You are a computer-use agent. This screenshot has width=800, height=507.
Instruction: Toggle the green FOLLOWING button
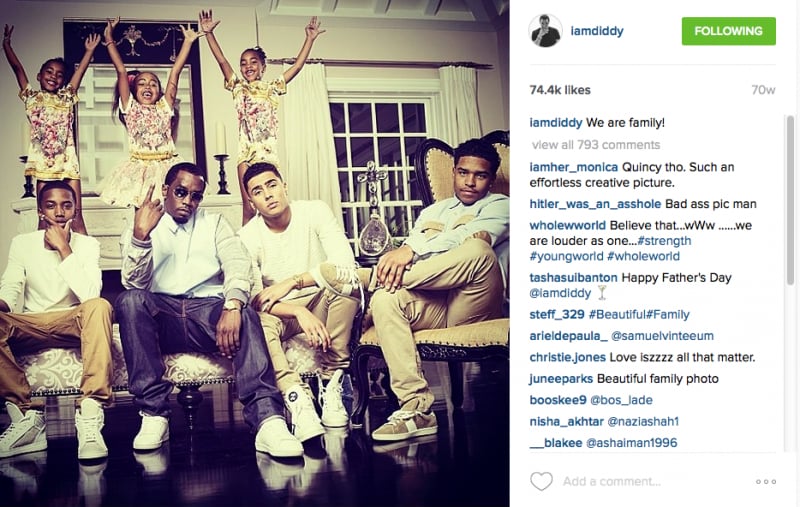(x=729, y=31)
